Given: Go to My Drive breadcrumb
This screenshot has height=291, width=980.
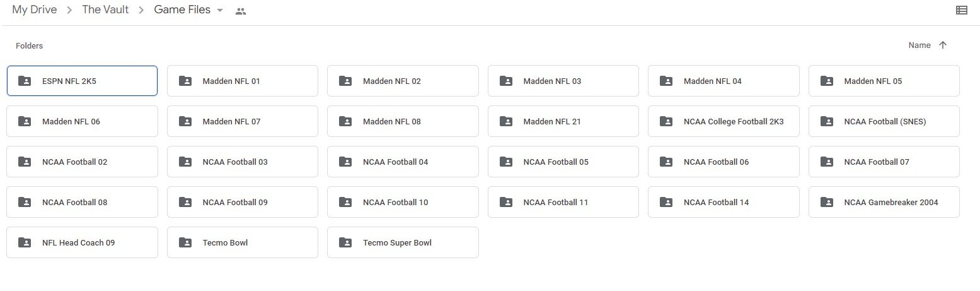Looking at the screenshot, I should coord(35,10).
